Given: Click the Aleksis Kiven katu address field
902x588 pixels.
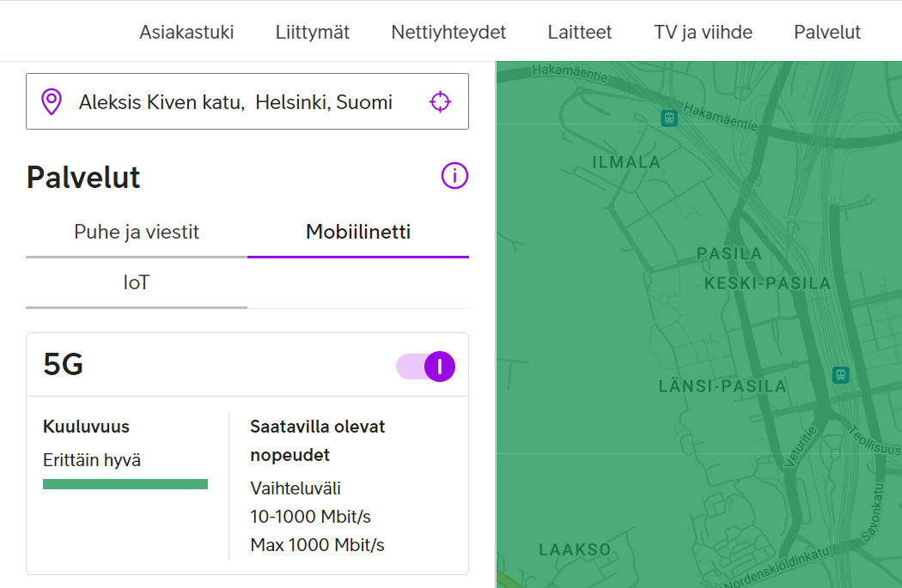Looking at the screenshot, I should 236,102.
